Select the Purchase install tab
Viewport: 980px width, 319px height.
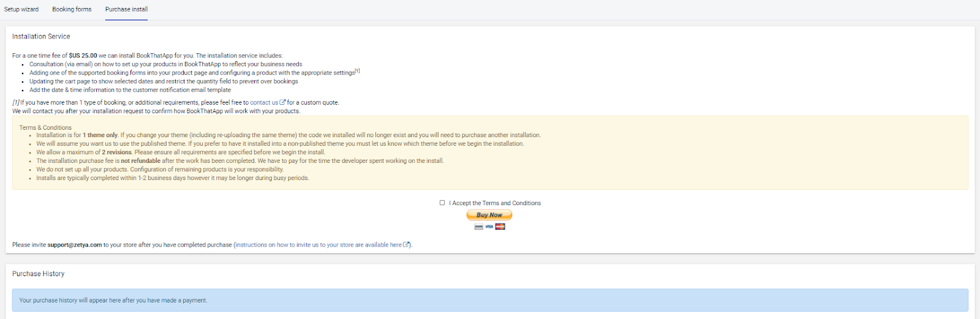pyautogui.click(x=126, y=9)
